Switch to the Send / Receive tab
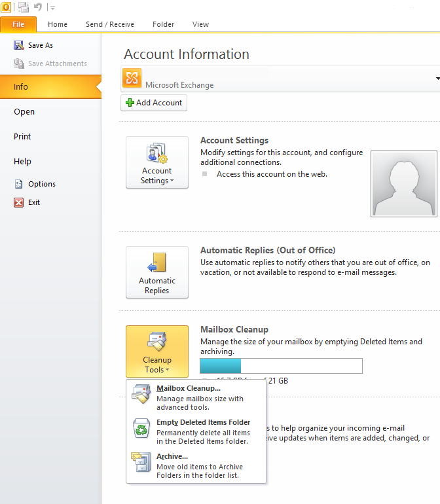 click(x=109, y=24)
